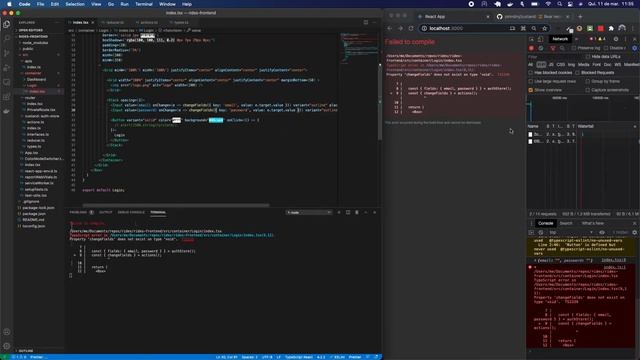
Task: Open the Run menu in menu bar
Action: pos(124,4)
